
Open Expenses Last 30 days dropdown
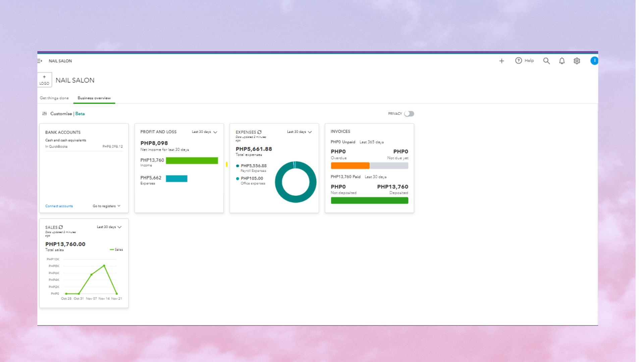tap(300, 132)
